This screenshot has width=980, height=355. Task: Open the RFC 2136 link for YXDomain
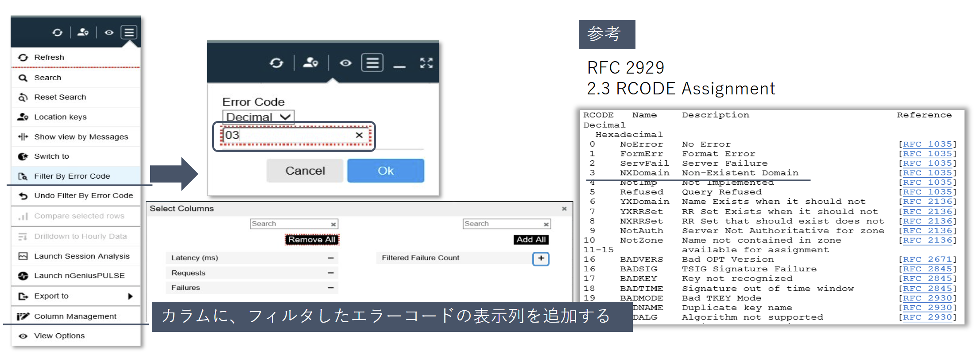pos(927,202)
